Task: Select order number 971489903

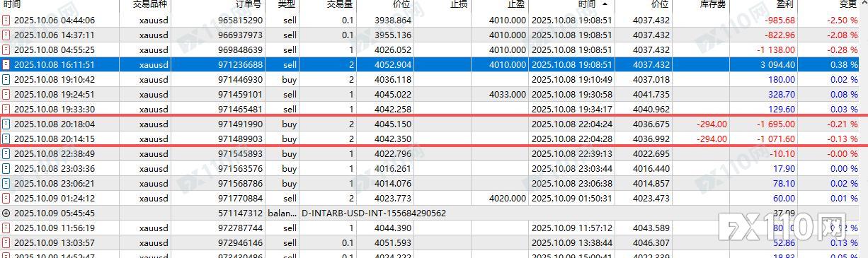Action: 241,139
